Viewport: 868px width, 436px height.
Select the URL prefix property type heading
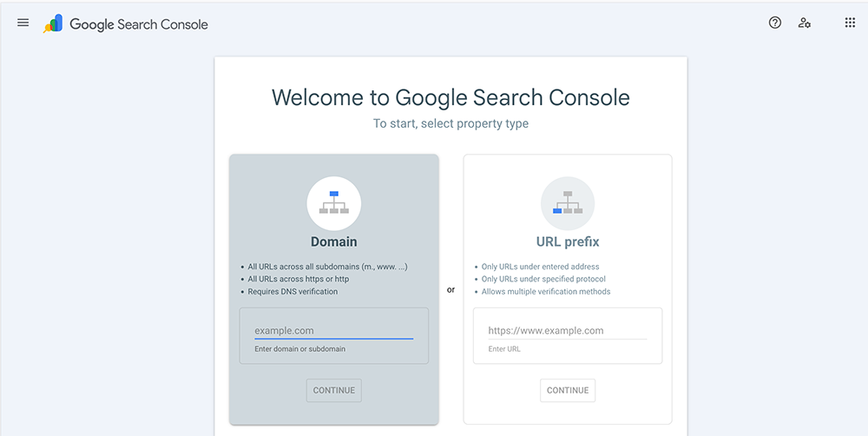click(568, 242)
